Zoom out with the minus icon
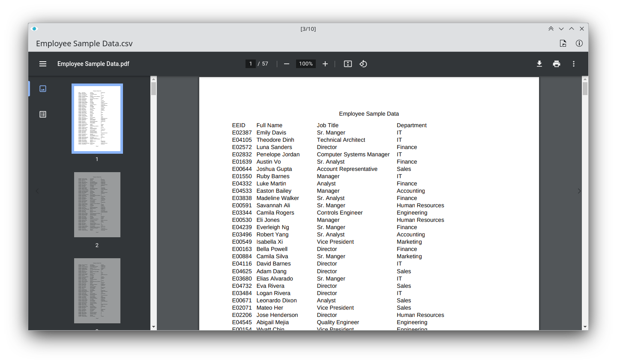This screenshot has width=617, height=364. [287, 64]
